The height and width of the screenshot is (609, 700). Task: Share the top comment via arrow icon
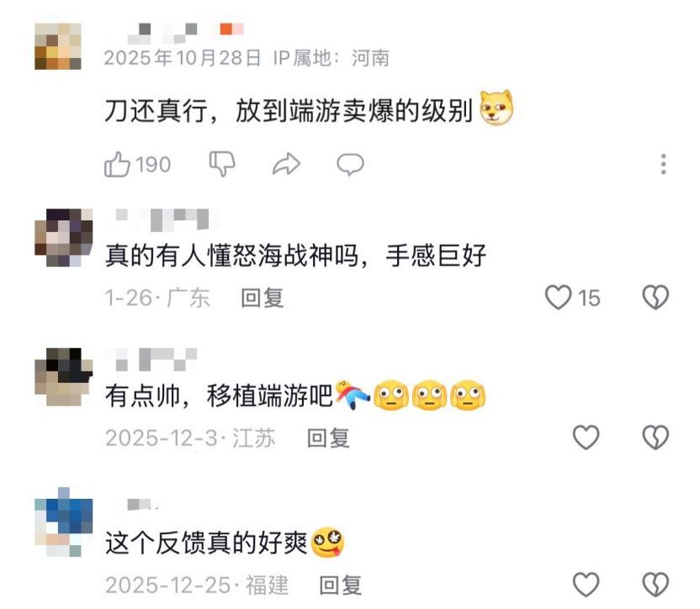(286, 164)
